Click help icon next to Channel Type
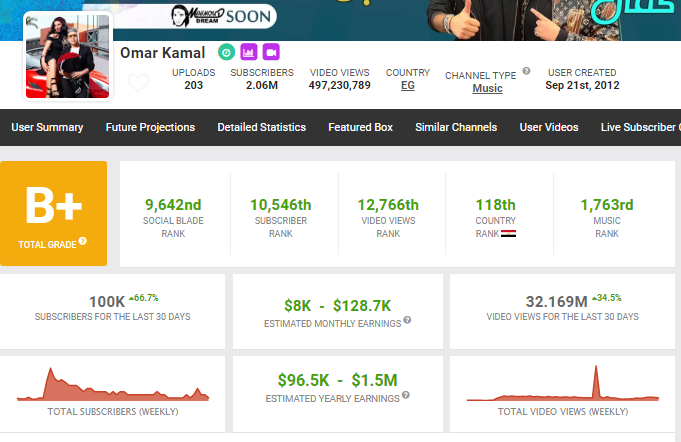Image resolution: width=681 pixels, height=442 pixels. pos(526,72)
